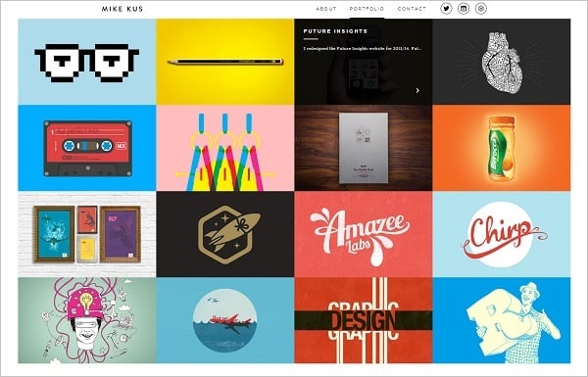
Task: Open the pixel glasses project tile
Action: coord(87,62)
